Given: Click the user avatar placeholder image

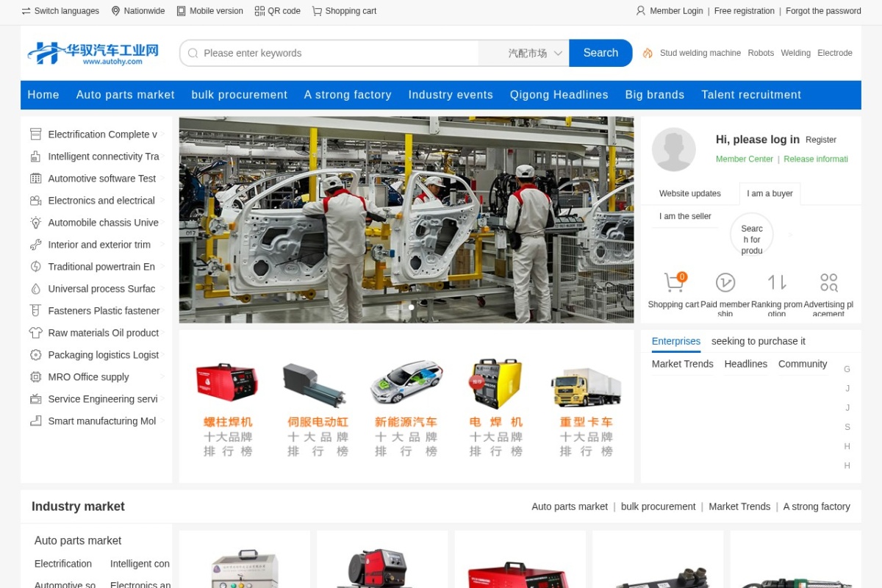Looking at the screenshot, I should [674, 149].
